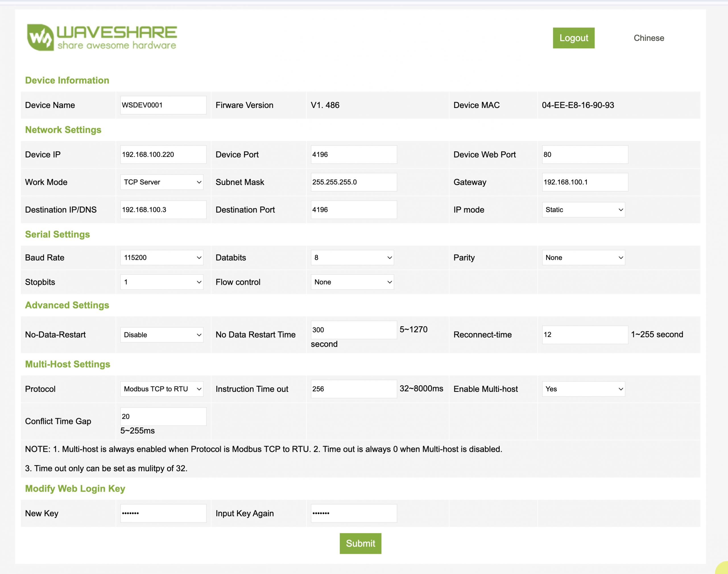Focus the Device IP field
Viewport: 728px width, 574px height.
click(x=163, y=155)
